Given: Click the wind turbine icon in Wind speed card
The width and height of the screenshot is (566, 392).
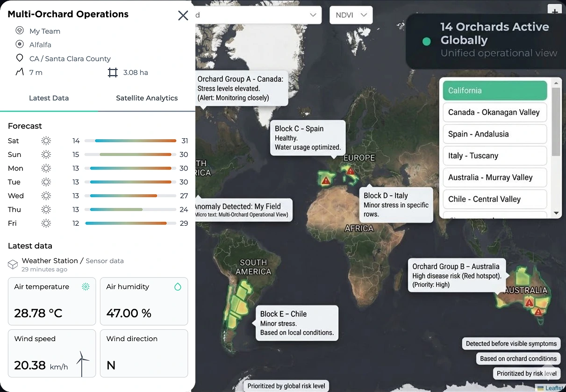Looking at the screenshot, I should click(x=82, y=363).
